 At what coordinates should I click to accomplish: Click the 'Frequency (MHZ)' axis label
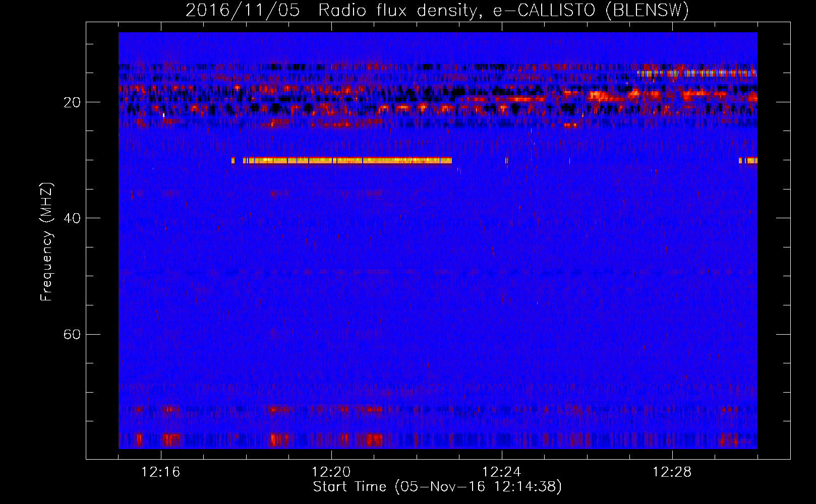click(x=46, y=242)
